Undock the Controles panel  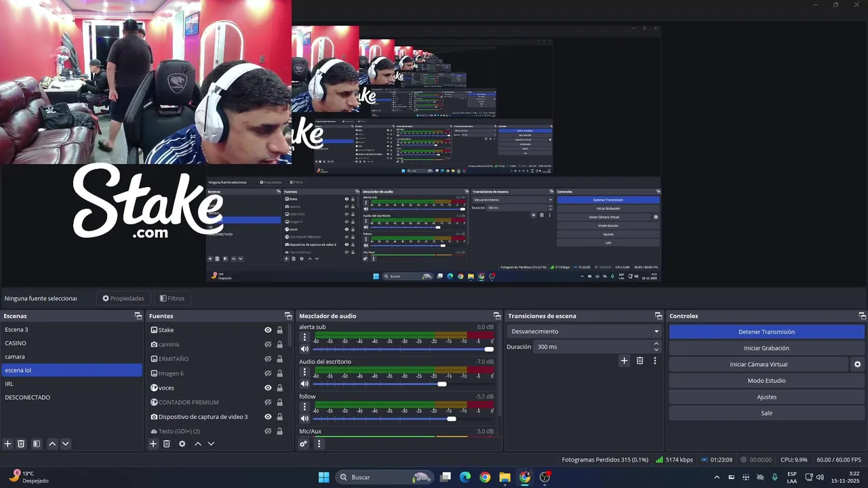[863, 316]
